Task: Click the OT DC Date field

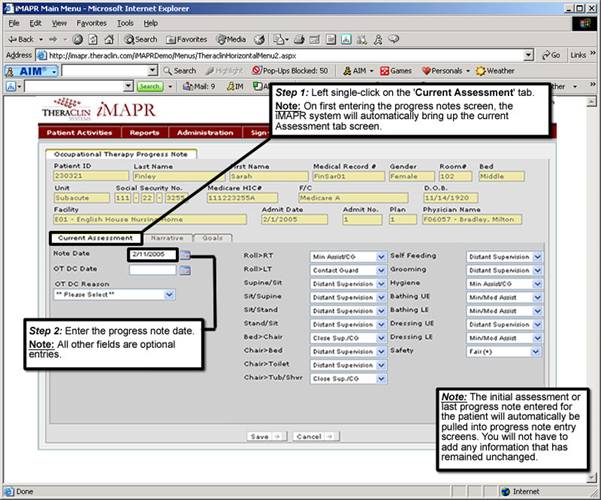Action: (x=153, y=270)
